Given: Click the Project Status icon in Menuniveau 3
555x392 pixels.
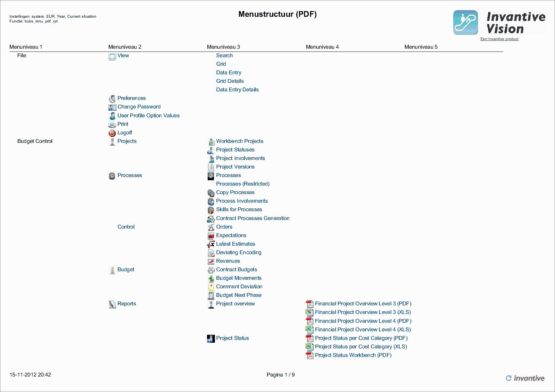Looking at the screenshot, I should click(x=211, y=339).
